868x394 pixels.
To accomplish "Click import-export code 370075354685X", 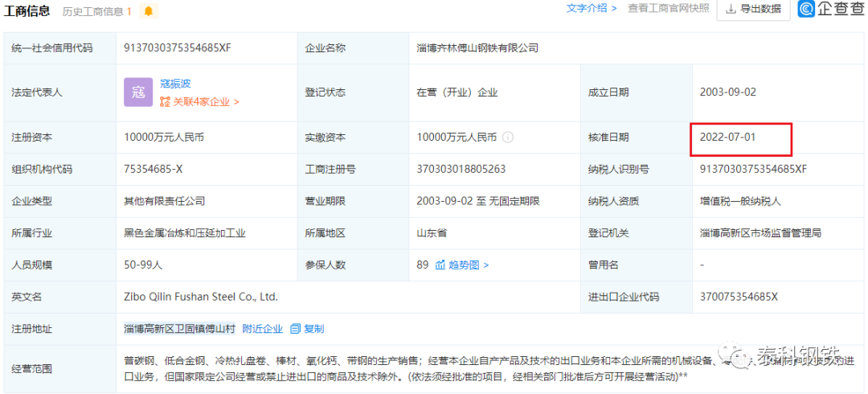I will (x=739, y=297).
